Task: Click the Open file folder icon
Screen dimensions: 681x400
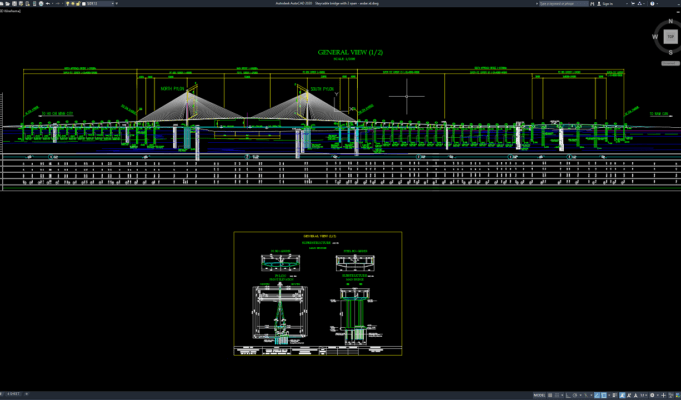Action: [7, 3]
